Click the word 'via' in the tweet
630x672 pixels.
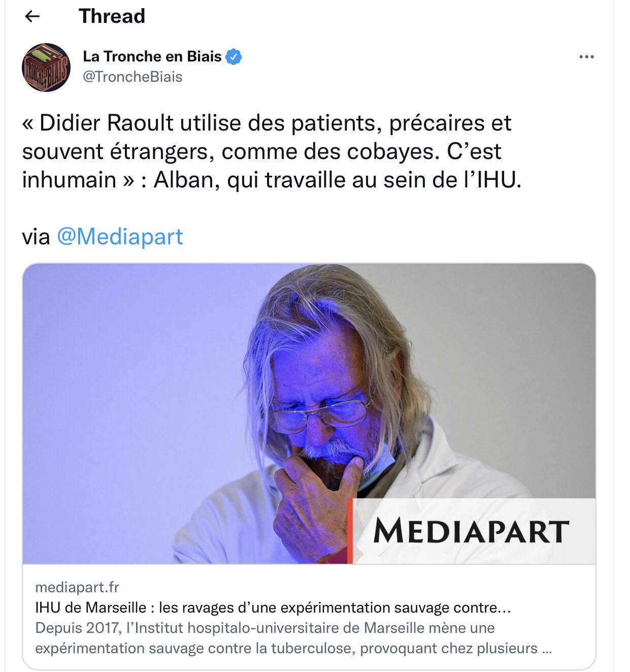click(36, 237)
